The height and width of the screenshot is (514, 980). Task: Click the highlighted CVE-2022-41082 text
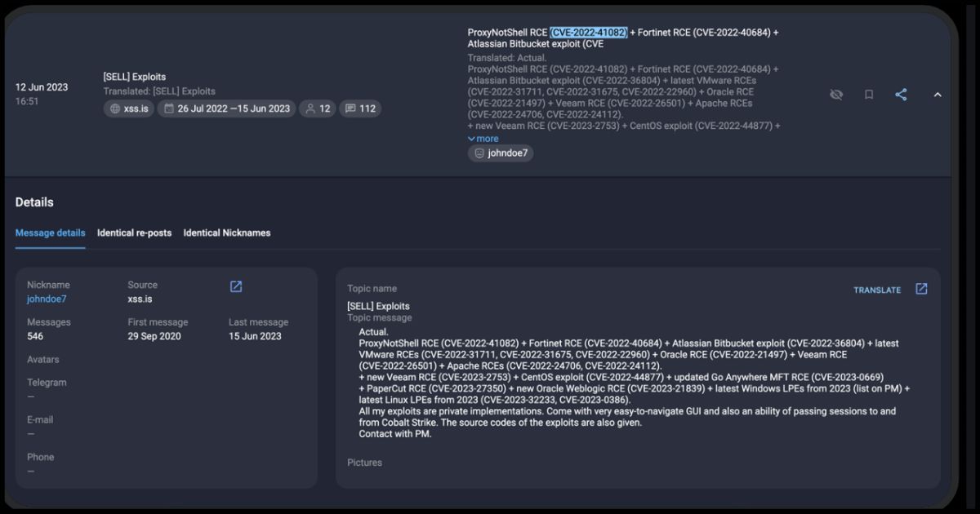(x=588, y=33)
